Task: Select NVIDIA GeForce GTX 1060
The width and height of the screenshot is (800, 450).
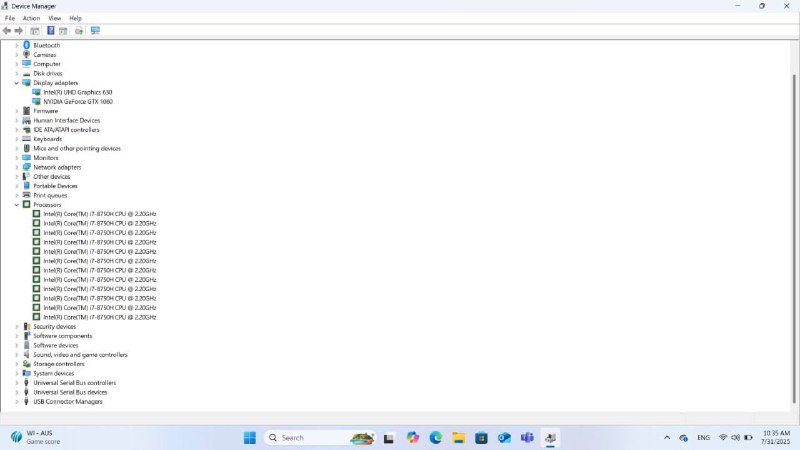Action: (78, 102)
